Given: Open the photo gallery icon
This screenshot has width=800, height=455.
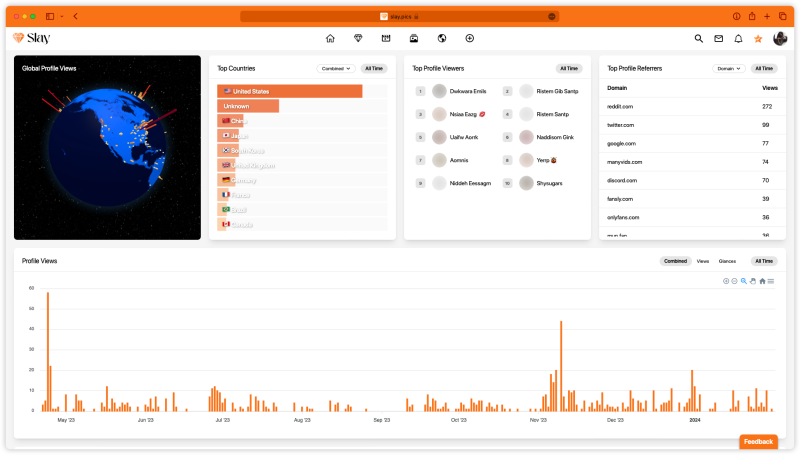Looking at the screenshot, I should pos(414,38).
